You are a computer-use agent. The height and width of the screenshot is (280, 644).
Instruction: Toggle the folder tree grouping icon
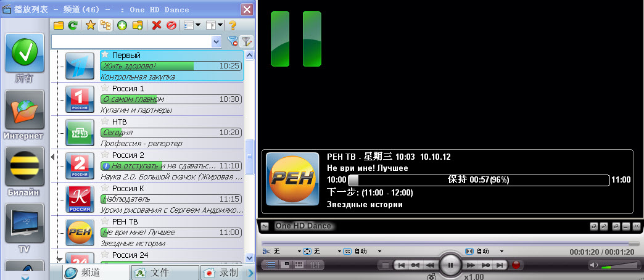tap(105, 25)
